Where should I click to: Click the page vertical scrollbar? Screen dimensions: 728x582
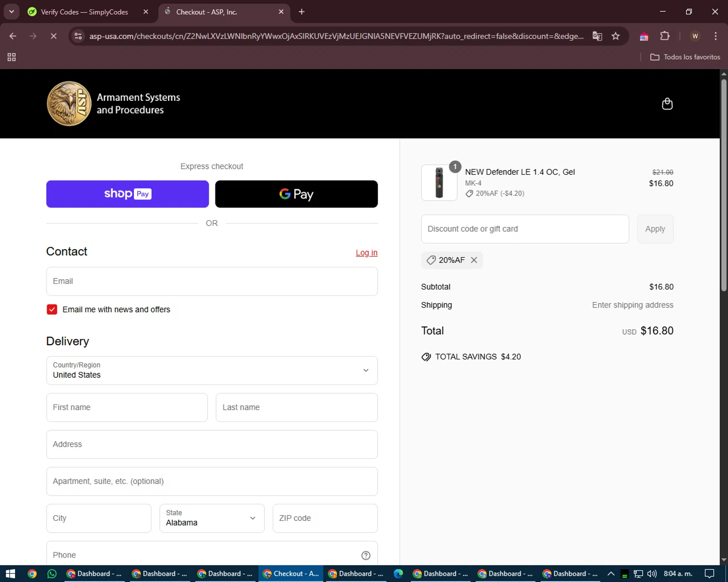tap(724, 184)
